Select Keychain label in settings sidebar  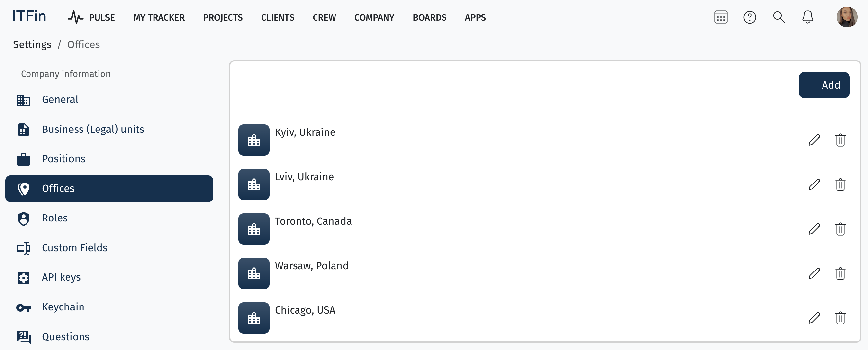pos(63,307)
